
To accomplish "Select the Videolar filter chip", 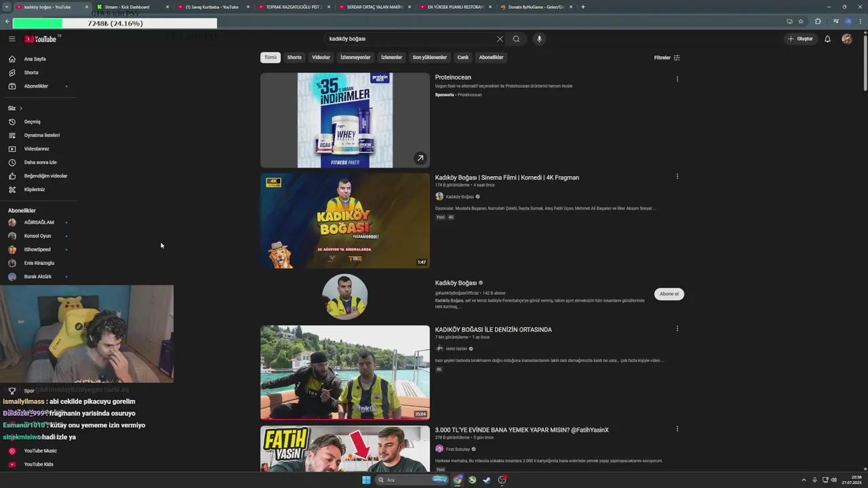I will click(x=321, y=58).
